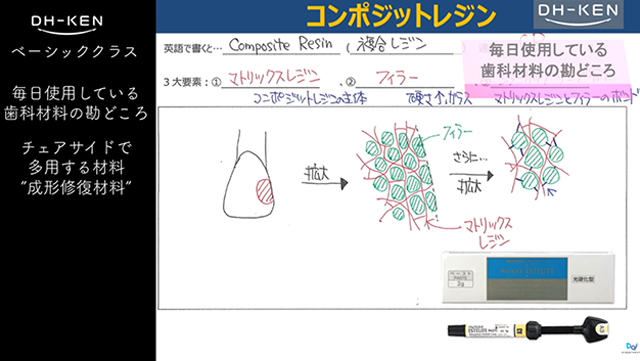The width and height of the screenshot is (640, 361).
Task: Click the 拡大 arrow beside the tooth drawing
Action: coord(324,183)
